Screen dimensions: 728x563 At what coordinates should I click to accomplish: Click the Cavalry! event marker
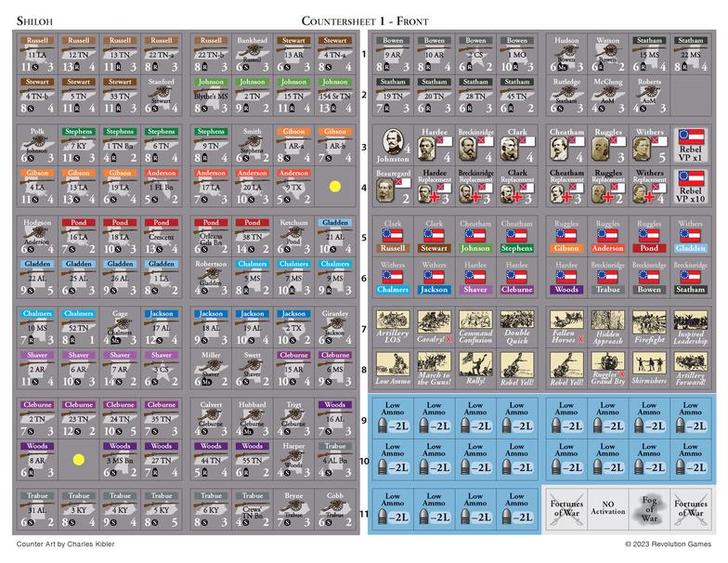(435, 327)
